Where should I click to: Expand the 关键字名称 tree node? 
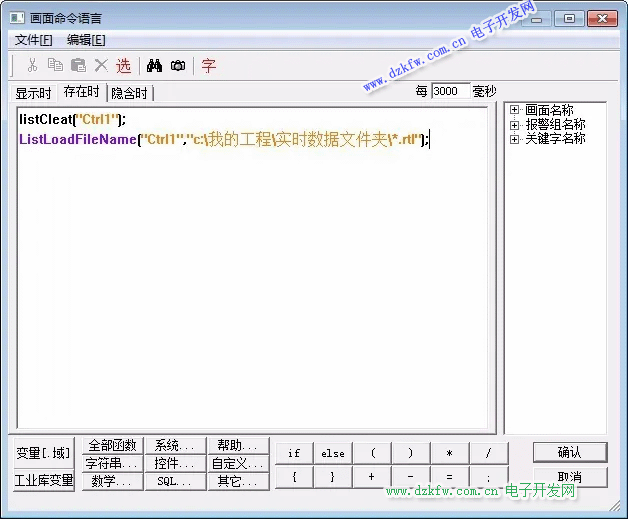[x=515, y=139]
